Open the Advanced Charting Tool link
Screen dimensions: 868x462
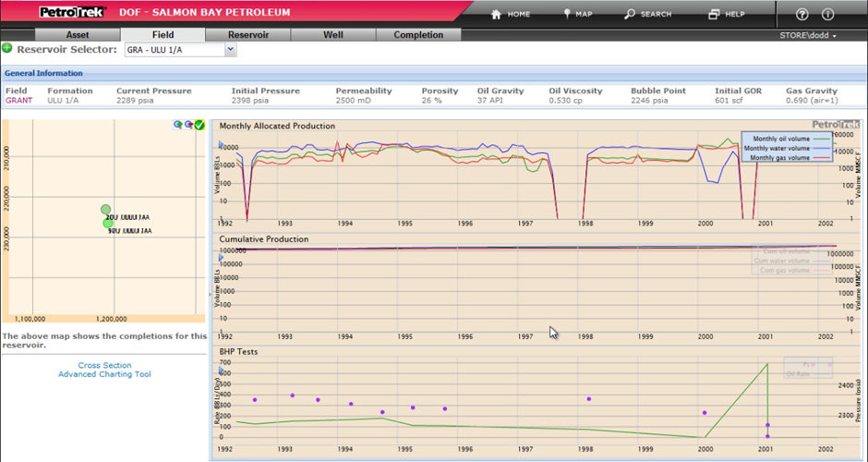(x=104, y=374)
